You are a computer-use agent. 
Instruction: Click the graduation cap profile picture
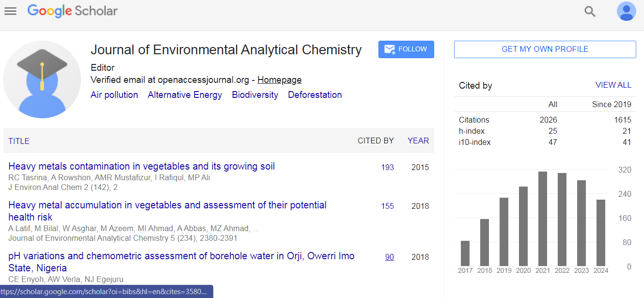(x=42, y=79)
